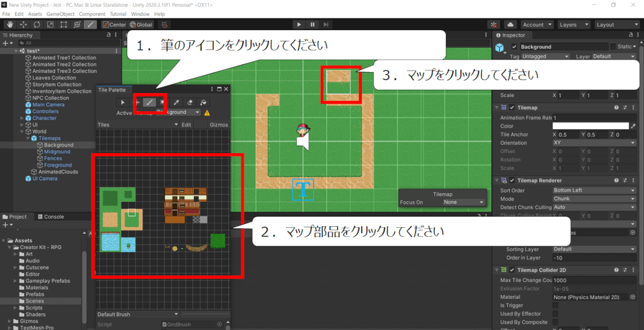
Task: Open the Assets menu
Action: (x=35, y=13)
